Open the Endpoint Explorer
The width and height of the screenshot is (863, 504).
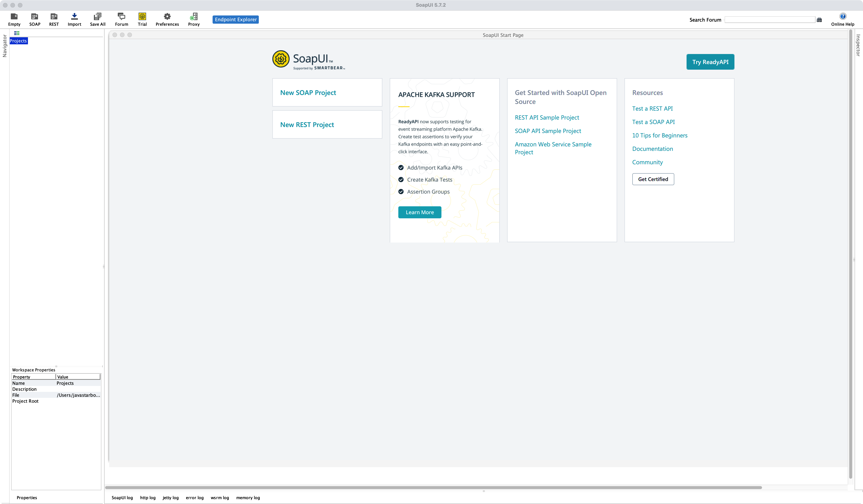click(236, 20)
